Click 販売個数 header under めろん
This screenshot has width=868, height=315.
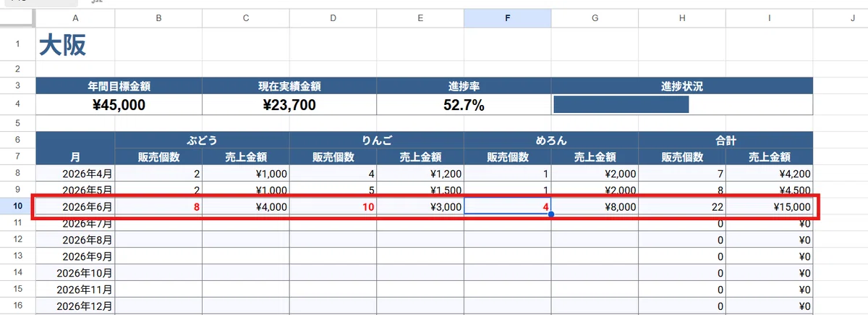(x=507, y=156)
